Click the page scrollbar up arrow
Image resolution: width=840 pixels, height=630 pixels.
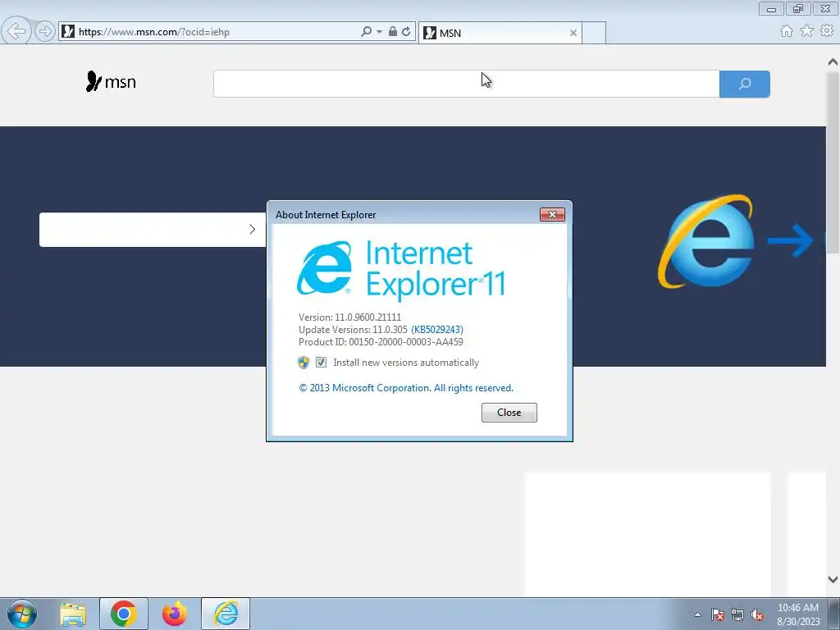833,62
